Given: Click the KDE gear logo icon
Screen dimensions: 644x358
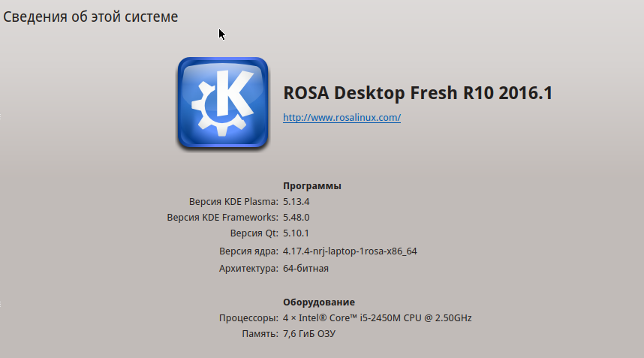Looking at the screenshot, I should click(223, 103).
